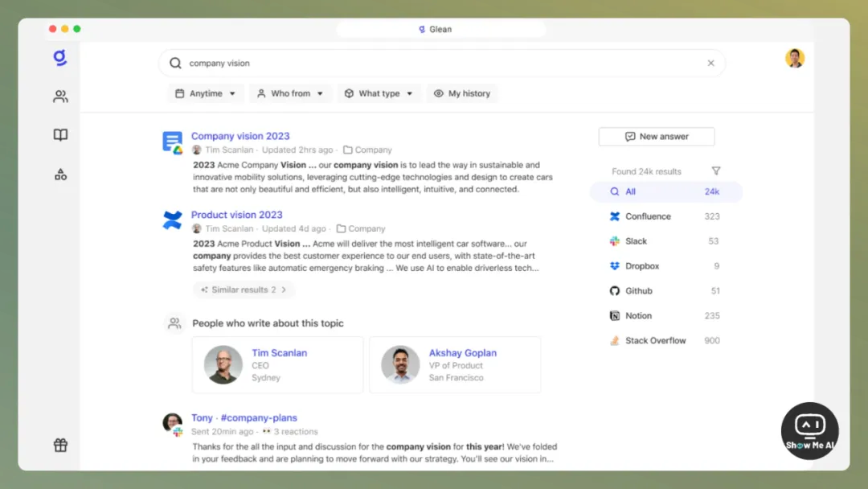Click the gift icon at sidebar bottom

click(x=60, y=445)
